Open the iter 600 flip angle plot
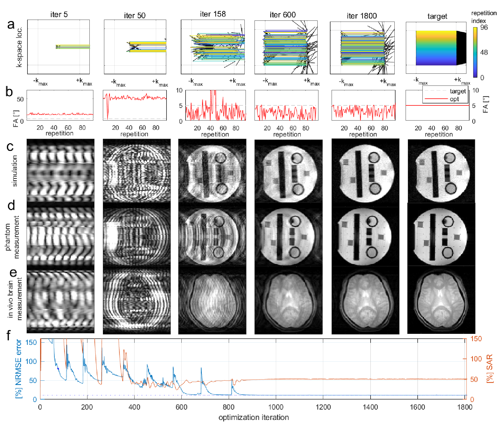The width and height of the screenshot is (504, 425). 286,105
